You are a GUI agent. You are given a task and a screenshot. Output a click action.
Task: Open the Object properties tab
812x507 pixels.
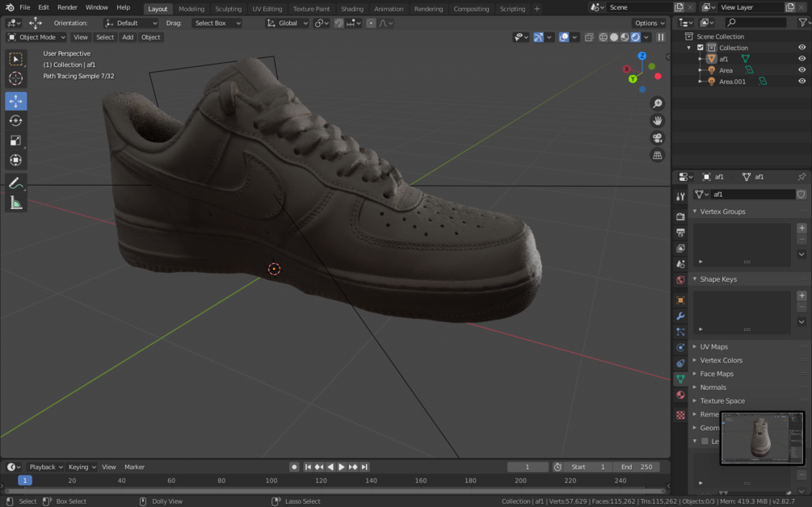tap(680, 300)
